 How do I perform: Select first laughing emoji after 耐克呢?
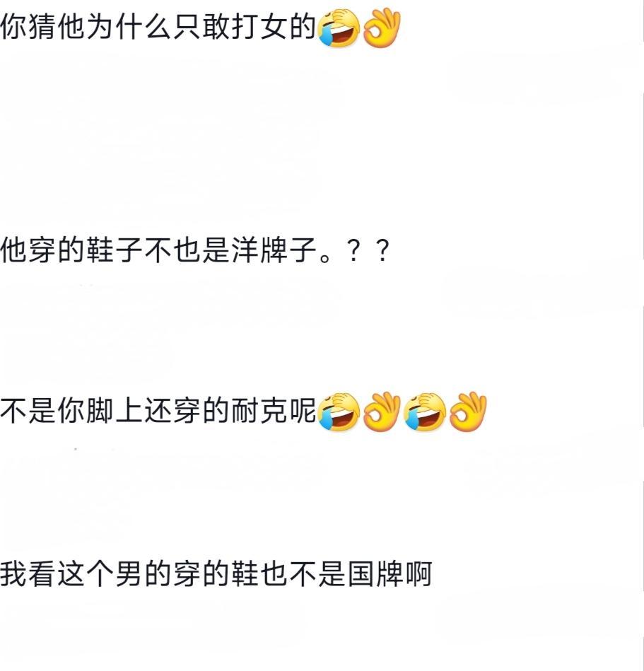point(339,412)
